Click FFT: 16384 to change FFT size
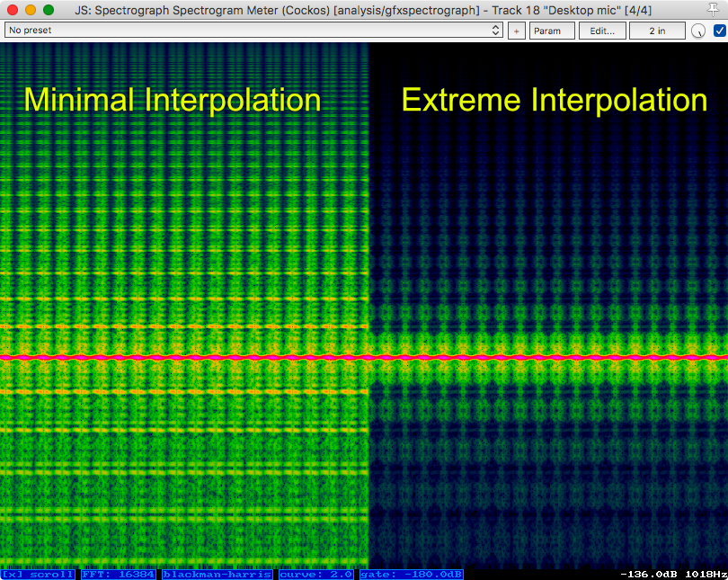 tap(117, 574)
